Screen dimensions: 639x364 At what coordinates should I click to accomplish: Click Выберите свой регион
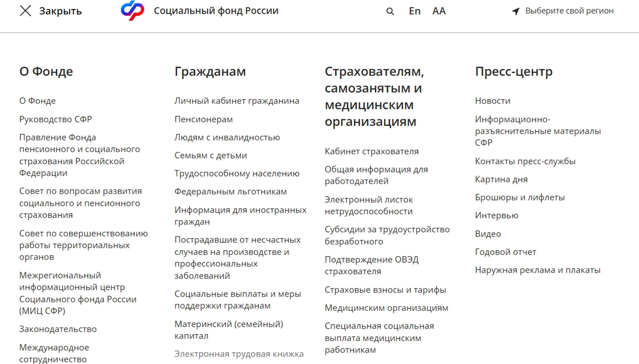pos(569,11)
